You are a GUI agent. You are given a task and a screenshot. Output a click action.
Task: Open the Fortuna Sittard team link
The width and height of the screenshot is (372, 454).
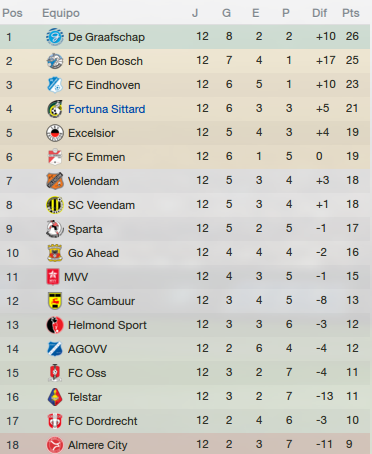tap(107, 109)
